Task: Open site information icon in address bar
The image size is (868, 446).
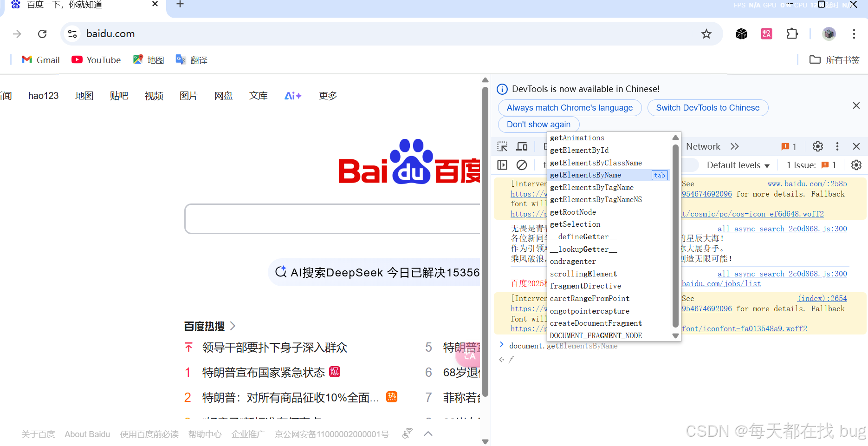Action: pyautogui.click(x=72, y=34)
